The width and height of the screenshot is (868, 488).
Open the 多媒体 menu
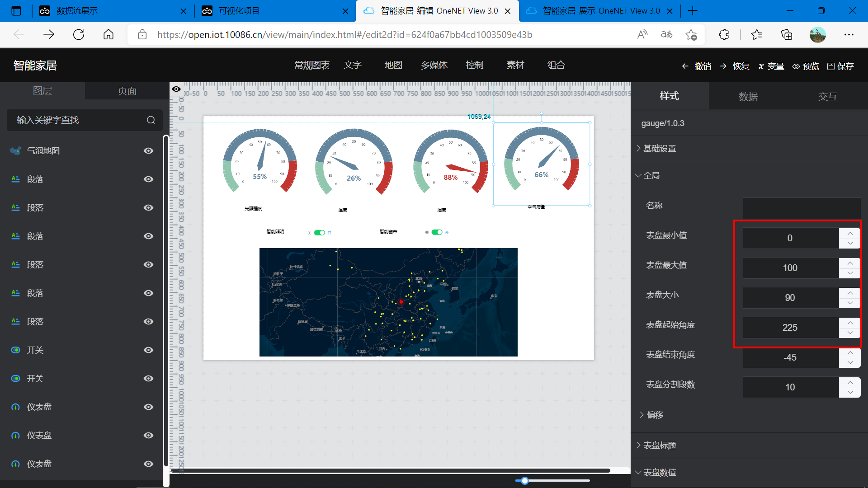(x=434, y=65)
